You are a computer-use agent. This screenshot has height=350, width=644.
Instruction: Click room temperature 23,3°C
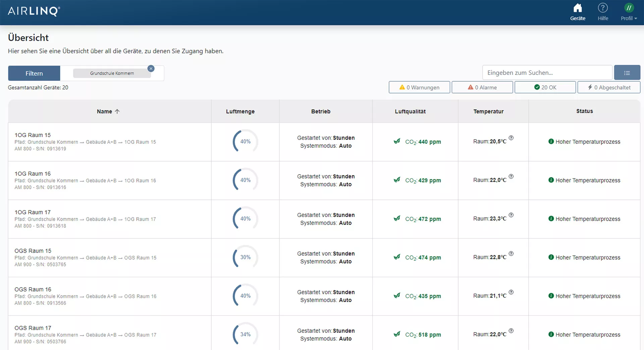tap(498, 219)
